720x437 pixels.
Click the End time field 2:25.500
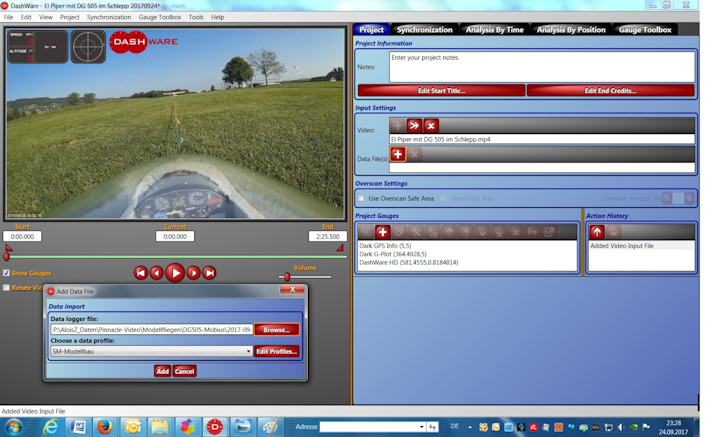click(x=327, y=236)
